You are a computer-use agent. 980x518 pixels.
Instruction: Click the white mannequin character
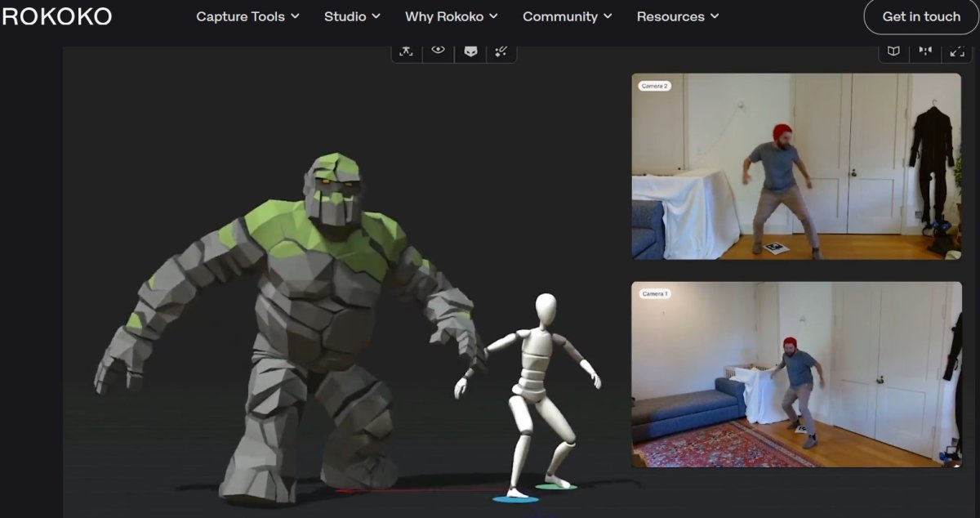537,384
